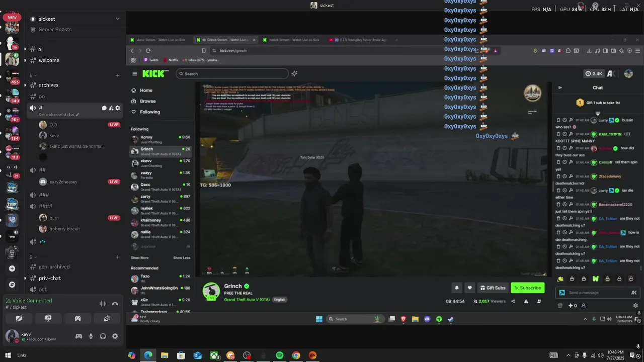
Task: Open xQc recommended channel
Action: (x=161, y=302)
